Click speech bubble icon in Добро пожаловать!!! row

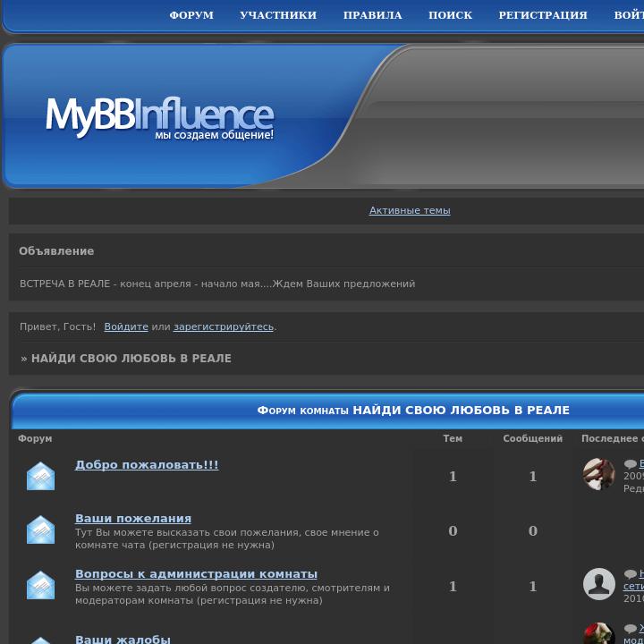(x=630, y=464)
